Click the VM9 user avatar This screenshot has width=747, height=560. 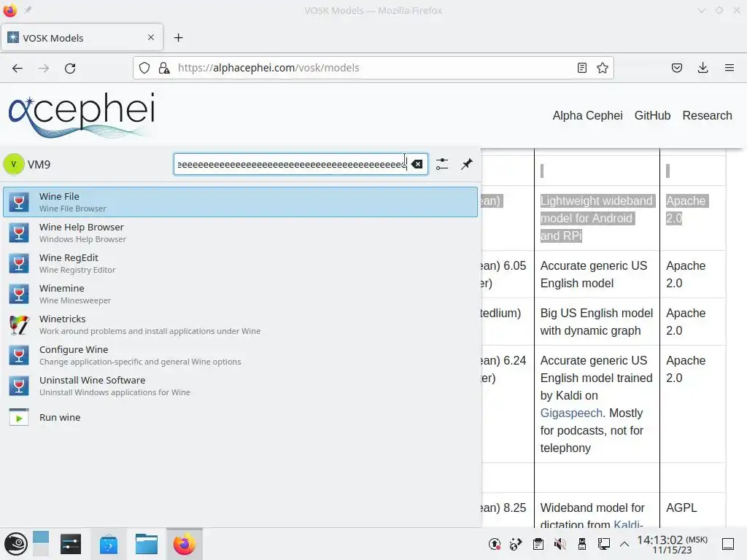click(x=14, y=164)
